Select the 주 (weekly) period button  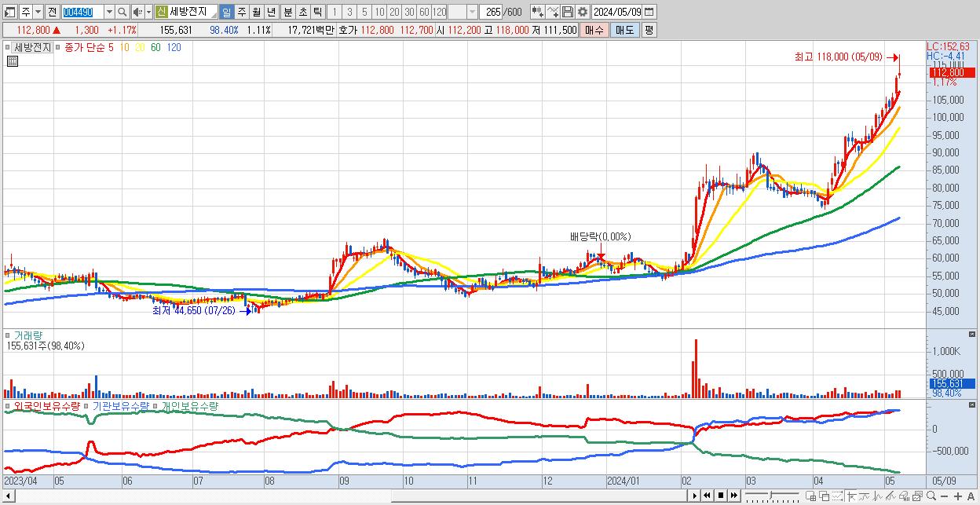tap(241, 12)
